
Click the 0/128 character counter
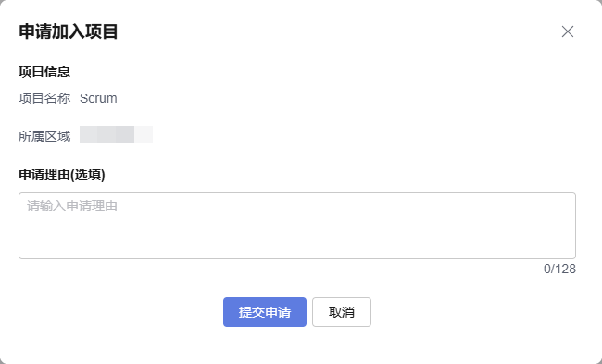(x=559, y=269)
